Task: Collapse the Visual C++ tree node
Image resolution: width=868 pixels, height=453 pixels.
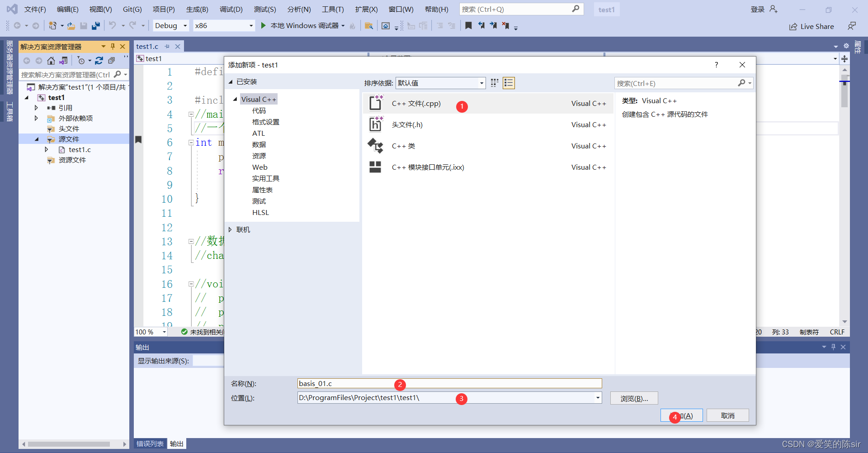Action: [x=235, y=99]
